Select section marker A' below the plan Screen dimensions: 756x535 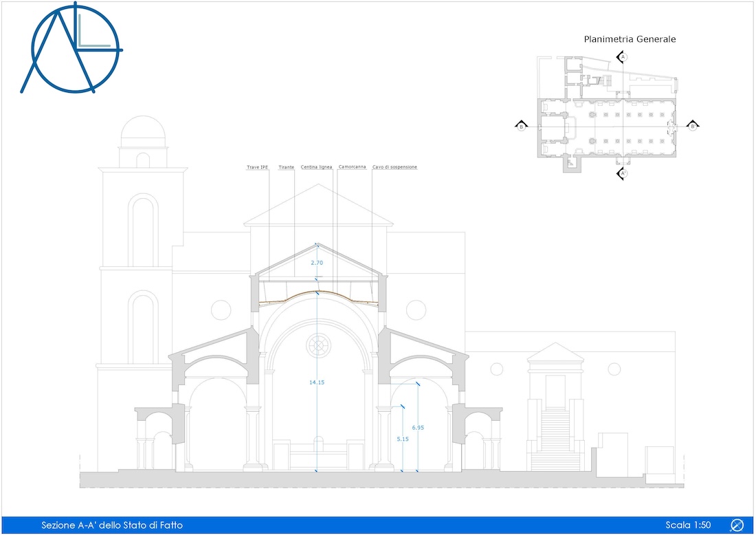coord(623,174)
